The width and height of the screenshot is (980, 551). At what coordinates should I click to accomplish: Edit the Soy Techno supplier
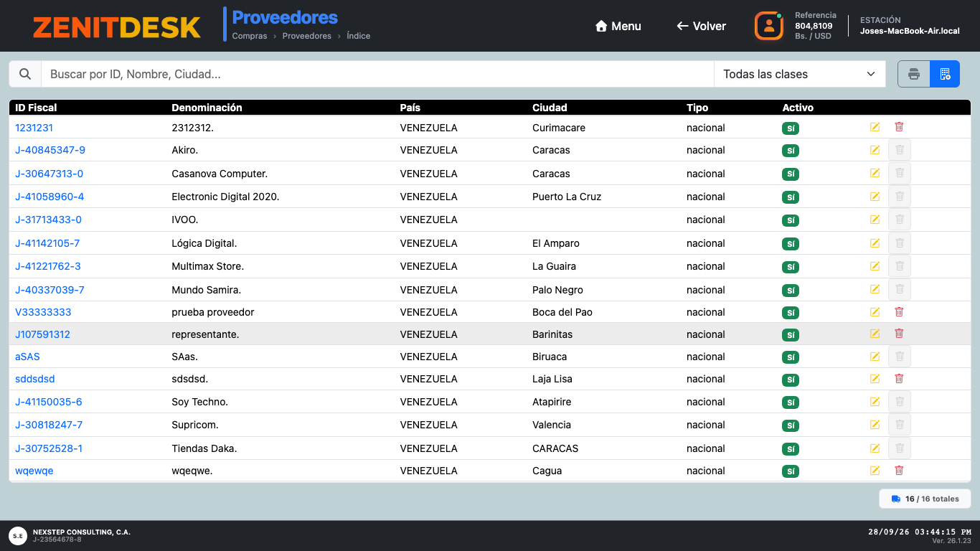click(x=875, y=402)
